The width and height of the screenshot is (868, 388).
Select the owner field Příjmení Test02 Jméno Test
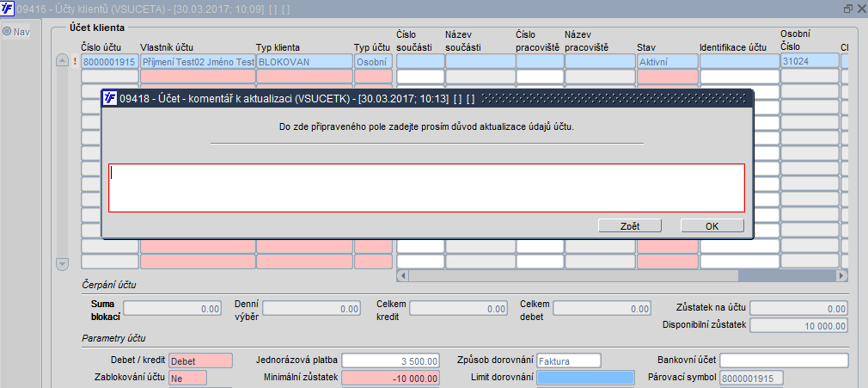pos(198,62)
